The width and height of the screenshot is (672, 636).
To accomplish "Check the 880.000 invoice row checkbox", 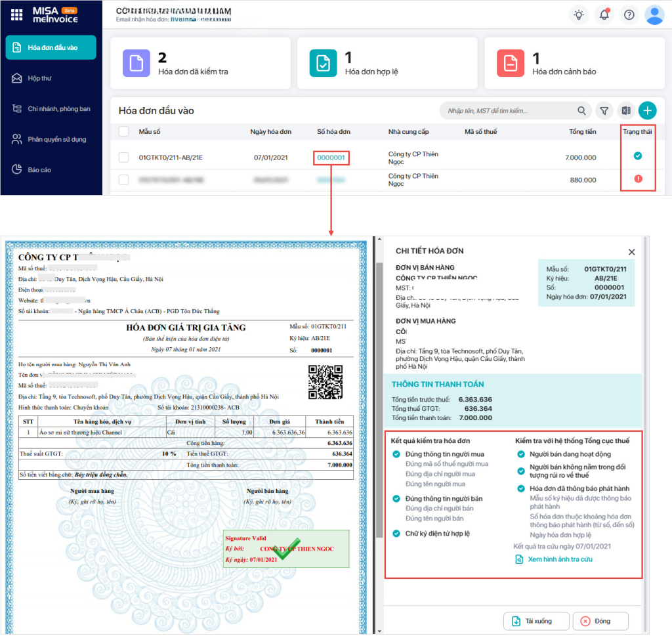I will coord(124,180).
